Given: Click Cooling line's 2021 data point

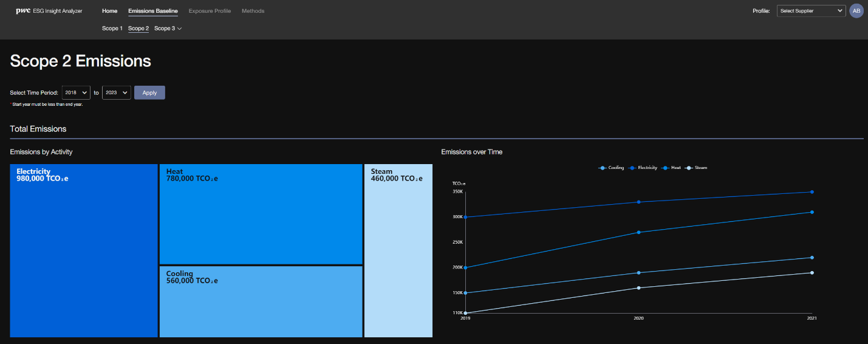Looking at the screenshot, I should tap(812, 258).
